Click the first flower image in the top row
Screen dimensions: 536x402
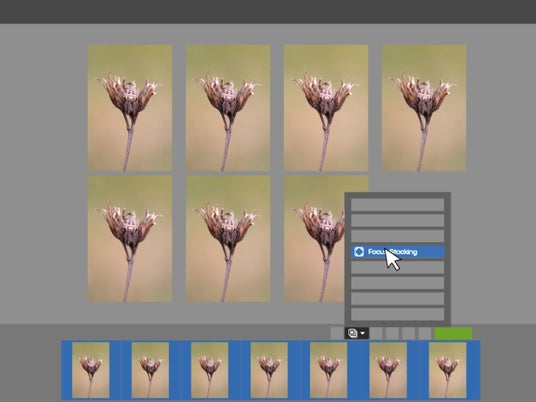point(130,108)
